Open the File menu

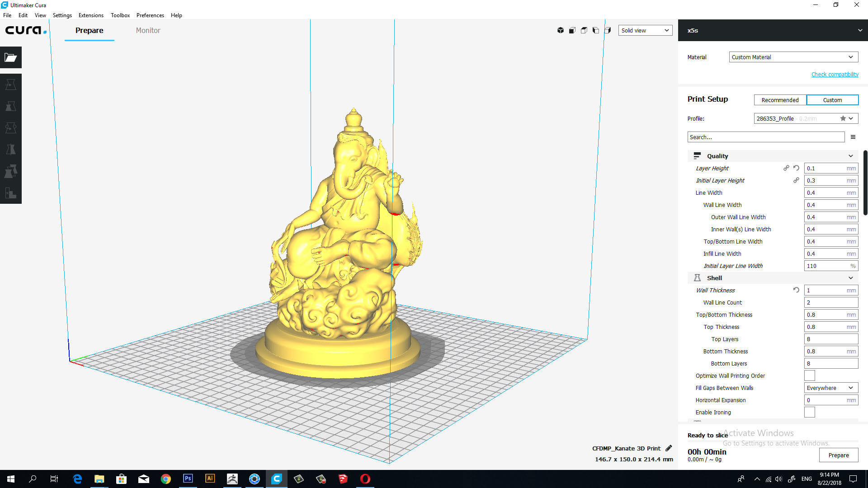coord(7,15)
